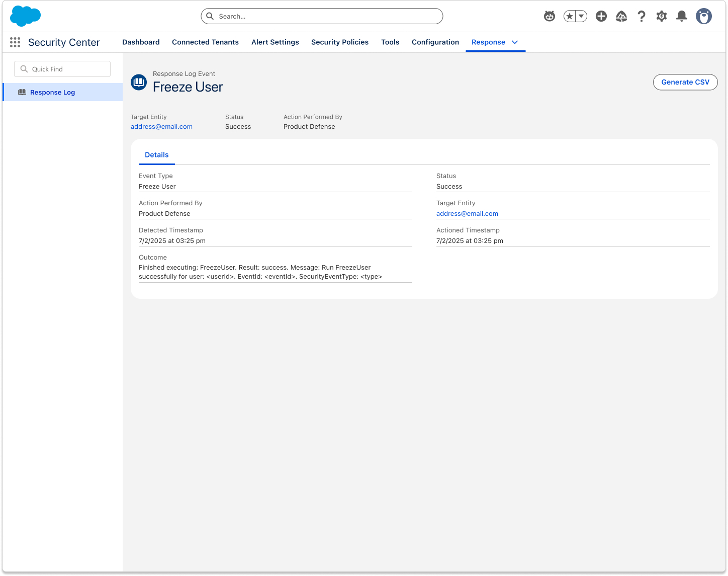Click the Success status in header summary
Screen dimensions: 728x576
[x=238, y=127]
